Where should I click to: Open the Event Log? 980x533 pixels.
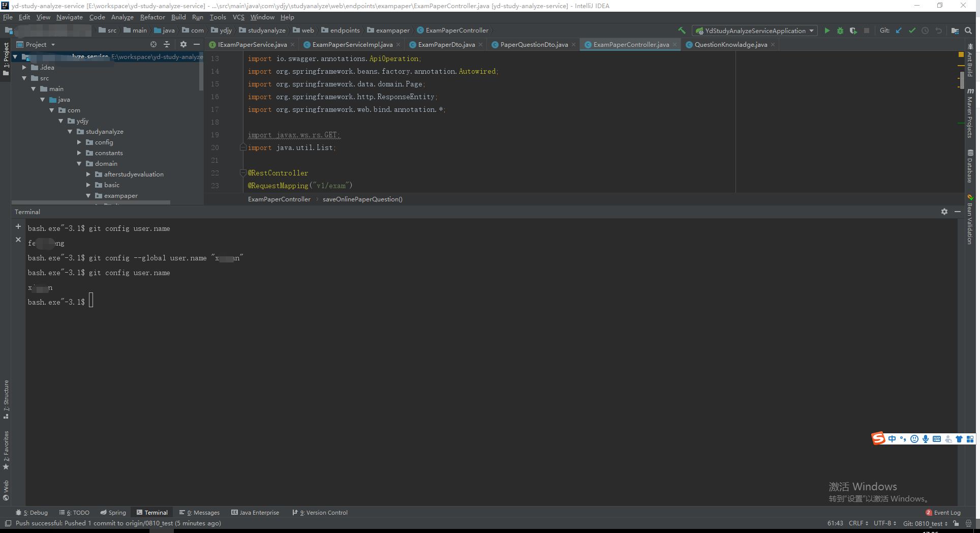(943, 513)
